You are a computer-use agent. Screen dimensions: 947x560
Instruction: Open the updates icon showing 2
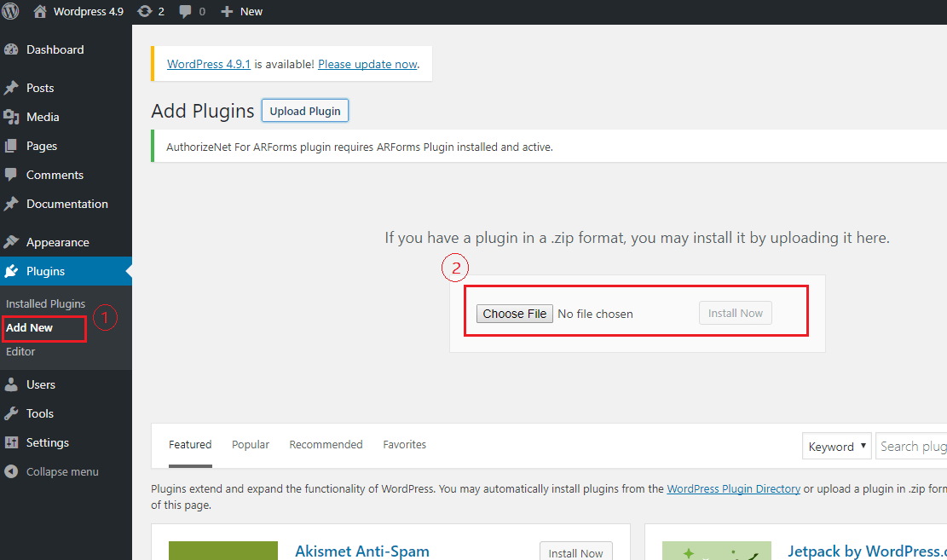coord(145,11)
